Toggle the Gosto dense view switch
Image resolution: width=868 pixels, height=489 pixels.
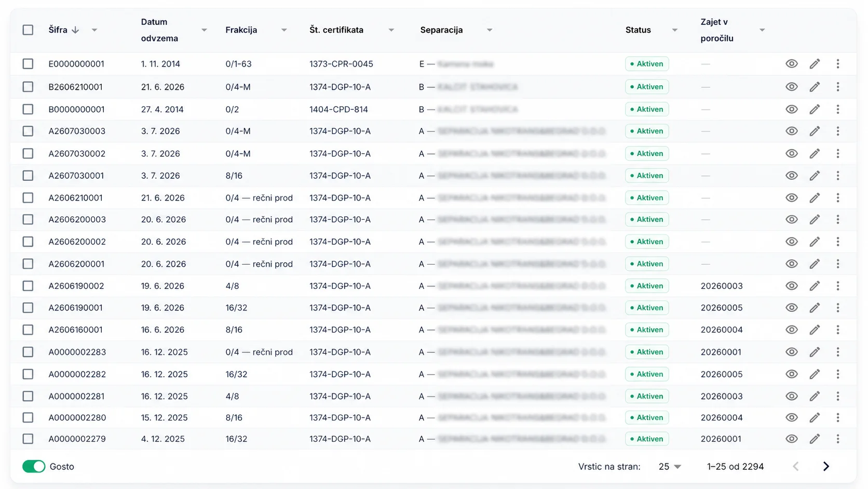(x=34, y=467)
